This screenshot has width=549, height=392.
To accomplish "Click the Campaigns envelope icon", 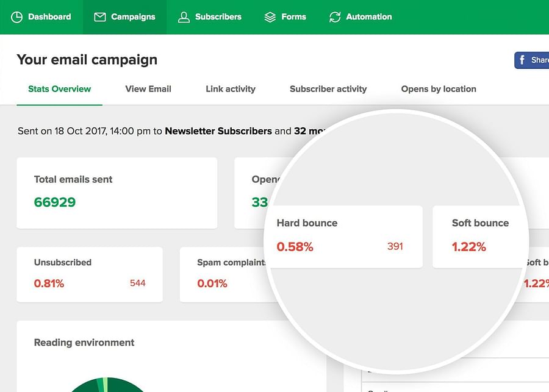I will tap(100, 17).
